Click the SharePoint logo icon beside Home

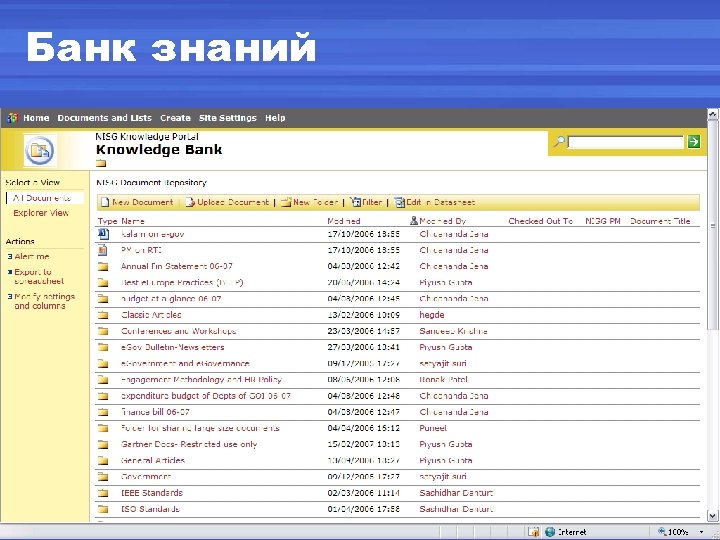(12, 118)
